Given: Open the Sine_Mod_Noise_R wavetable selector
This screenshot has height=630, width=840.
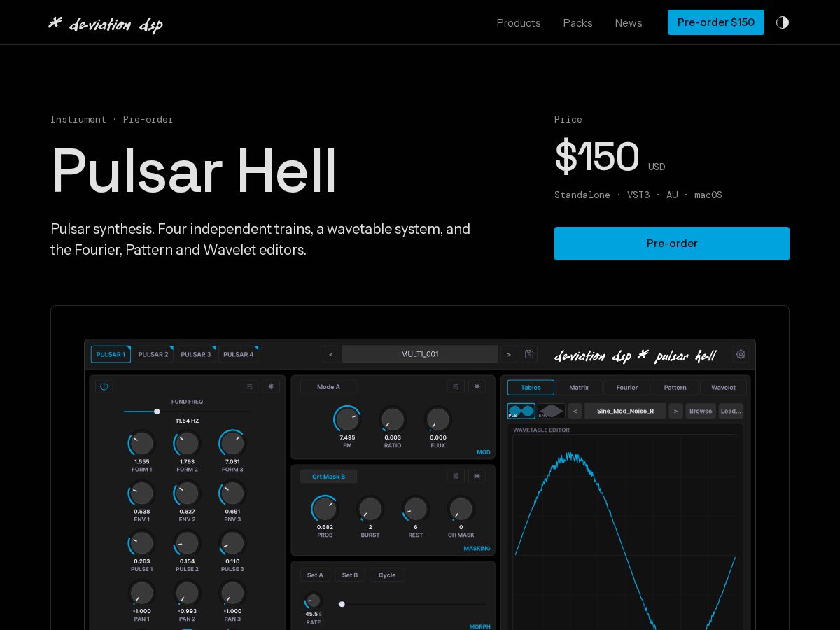Looking at the screenshot, I should click(625, 411).
